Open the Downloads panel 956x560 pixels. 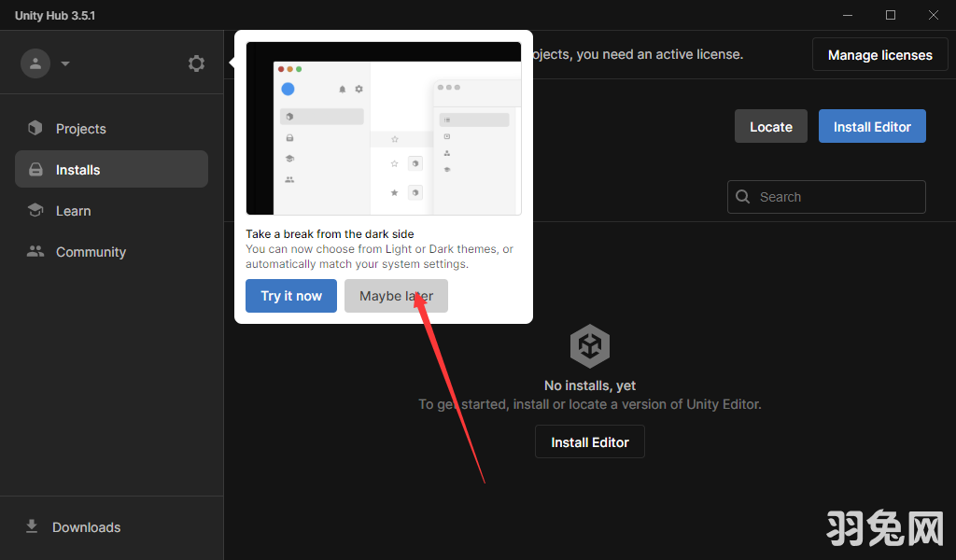click(86, 527)
